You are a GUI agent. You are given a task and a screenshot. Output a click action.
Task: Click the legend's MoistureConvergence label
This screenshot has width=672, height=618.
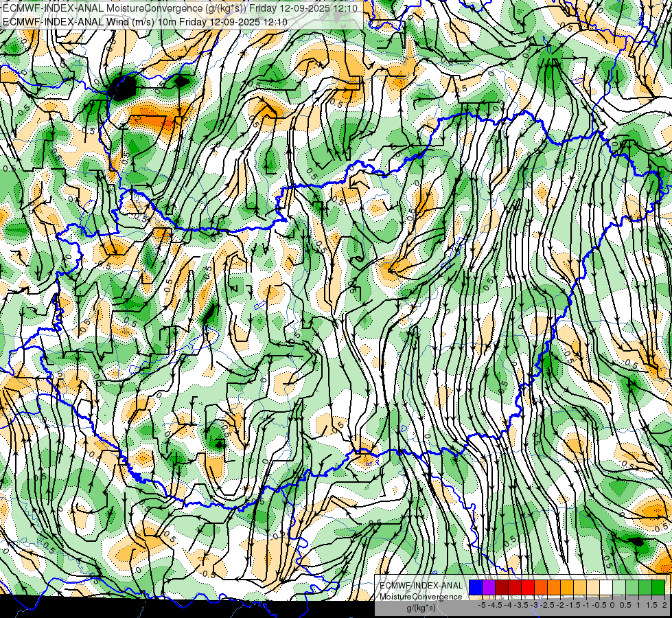(421, 597)
